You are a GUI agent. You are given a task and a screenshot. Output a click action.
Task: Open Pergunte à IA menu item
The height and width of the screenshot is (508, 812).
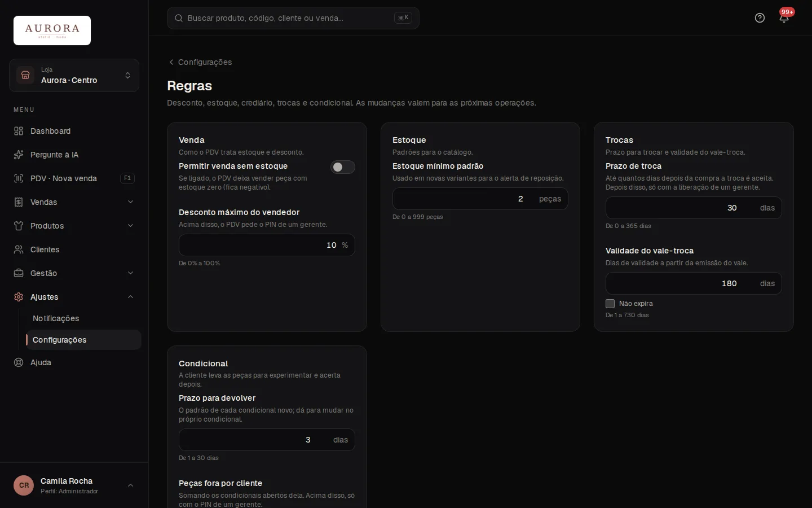coord(74,155)
